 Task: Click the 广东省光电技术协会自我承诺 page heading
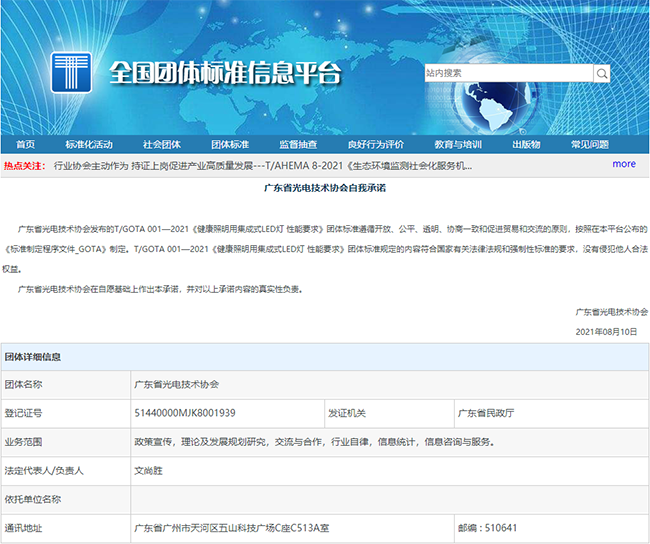(x=324, y=187)
